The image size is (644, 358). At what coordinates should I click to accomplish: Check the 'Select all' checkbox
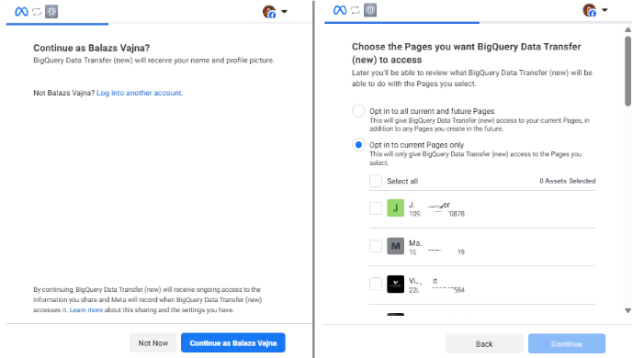click(376, 181)
